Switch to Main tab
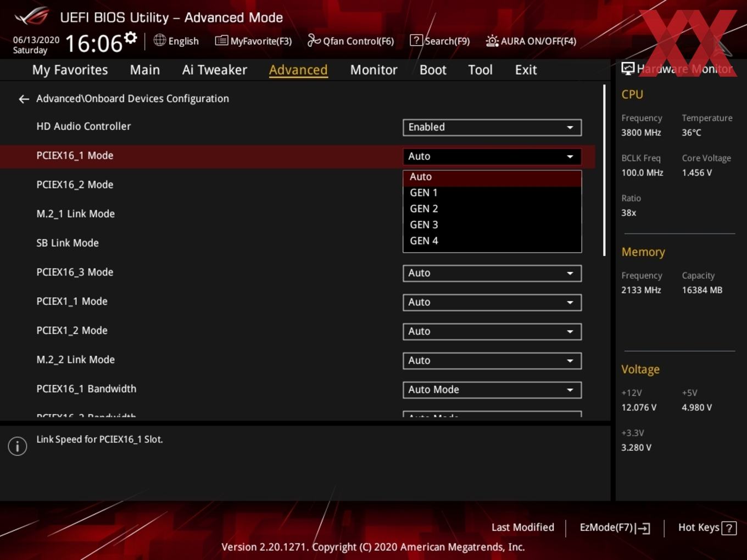This screenshot has height=560, width=747. [145, 70]
